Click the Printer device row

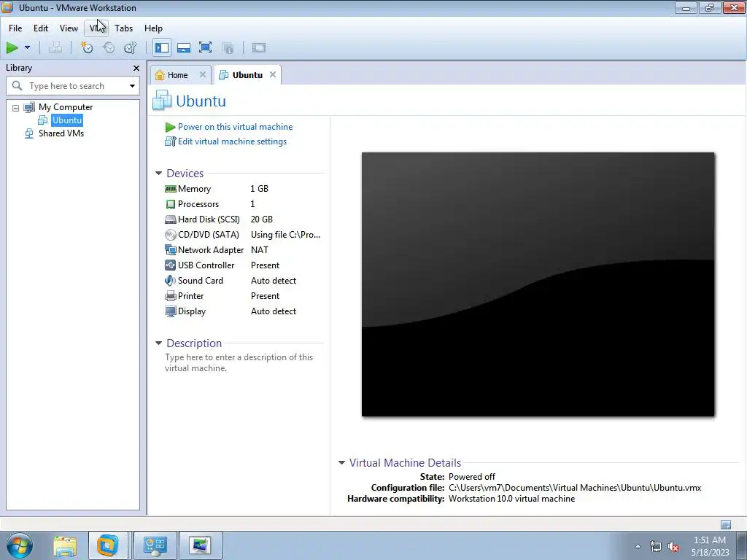pos(243,296)
